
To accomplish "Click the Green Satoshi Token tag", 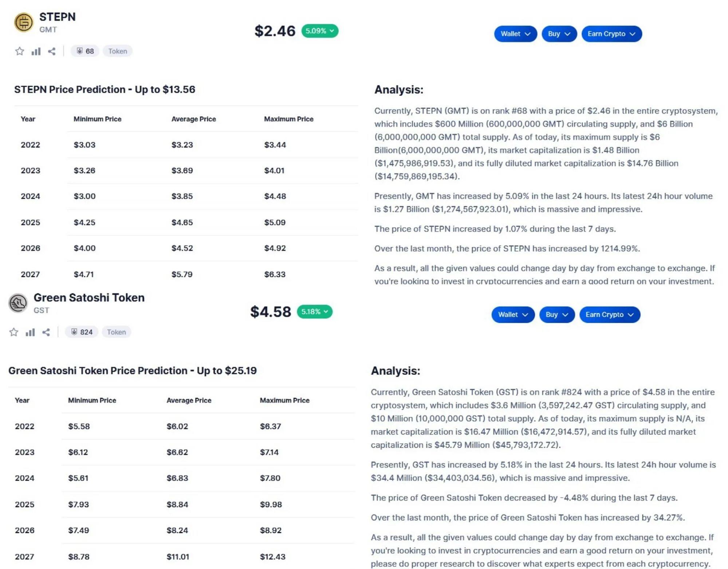I will (x=116, y=332).
